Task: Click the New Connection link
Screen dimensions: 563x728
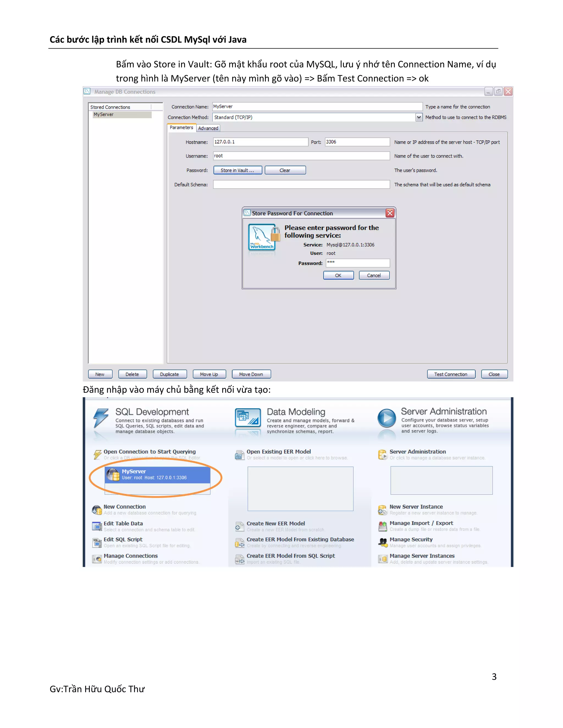Action: 125,507
